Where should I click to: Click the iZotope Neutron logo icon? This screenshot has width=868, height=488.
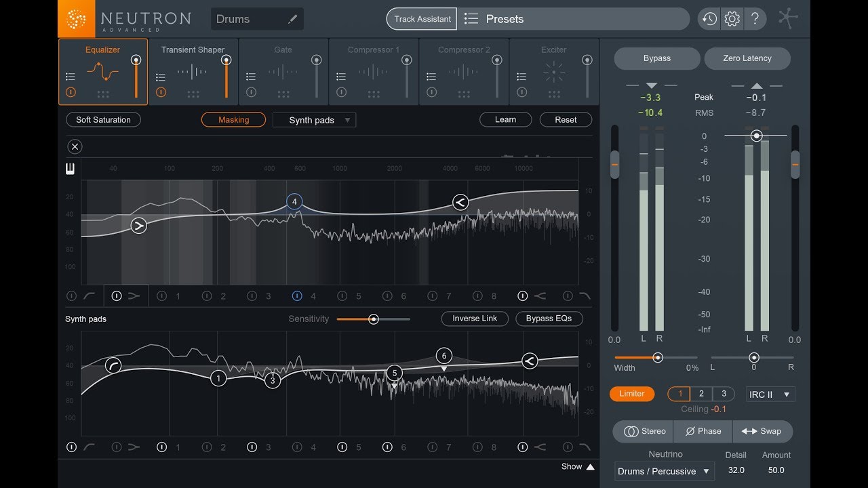(77, 18)
